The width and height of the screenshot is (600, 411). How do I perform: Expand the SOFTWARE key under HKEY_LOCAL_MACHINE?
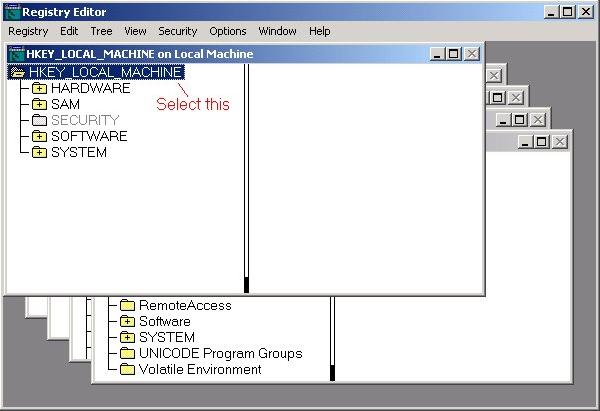39,137
